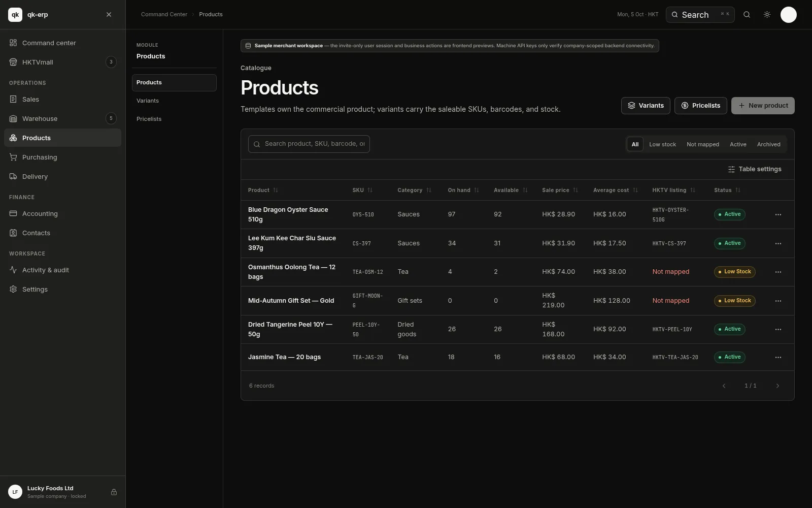Select the All filter tab
Image resolution: width=812 pixels, height=508 pixels.
click(x=635, y=145)
